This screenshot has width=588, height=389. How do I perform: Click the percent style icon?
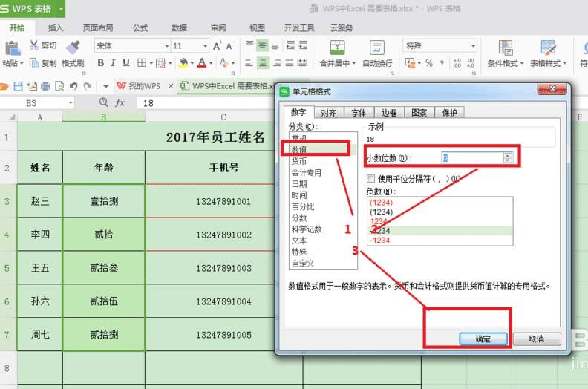point(428,63)
